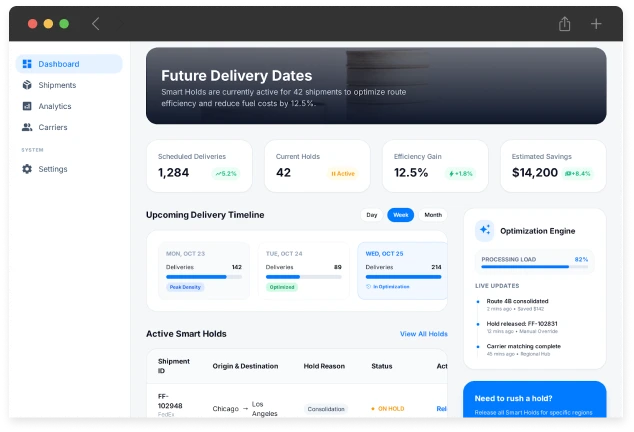Click the Mon Oct 23 deliveries progress bar
Screen dimensions: 634x432
pyautogui.click(x=204, y=277)
